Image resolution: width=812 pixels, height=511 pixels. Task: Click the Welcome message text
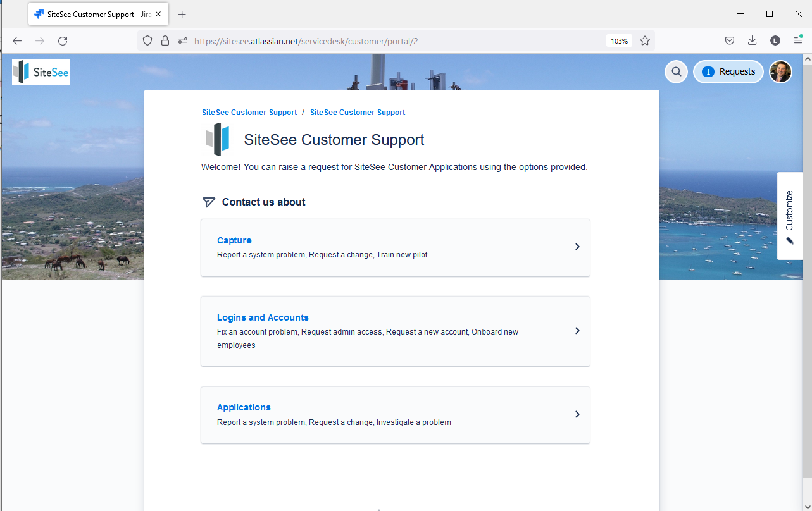point(394,168)
